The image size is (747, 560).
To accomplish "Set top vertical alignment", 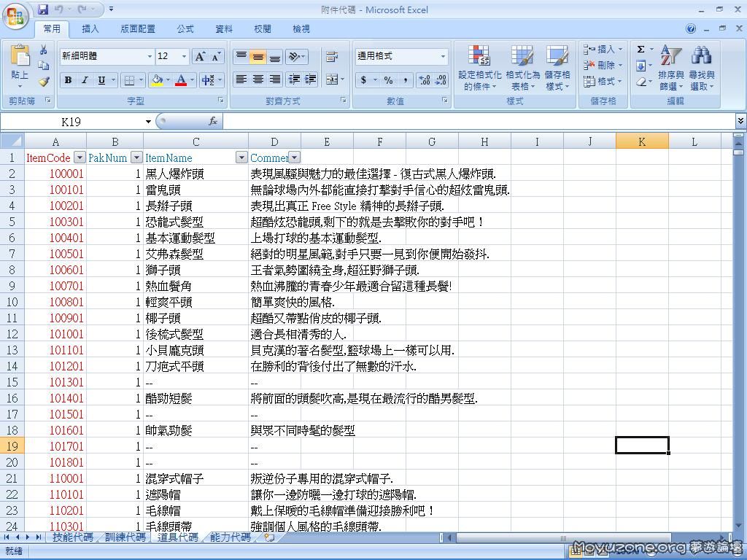I will click(241, 57).
